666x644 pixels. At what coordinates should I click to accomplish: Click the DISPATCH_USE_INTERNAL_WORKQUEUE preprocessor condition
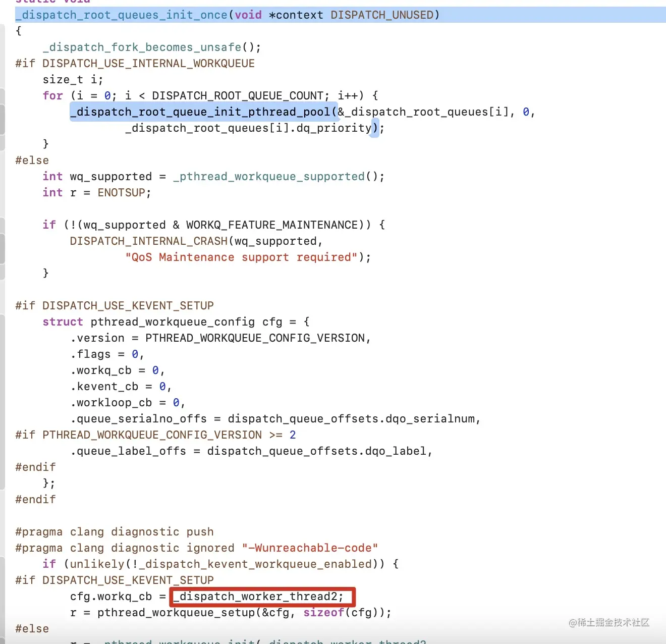[148, 63]
